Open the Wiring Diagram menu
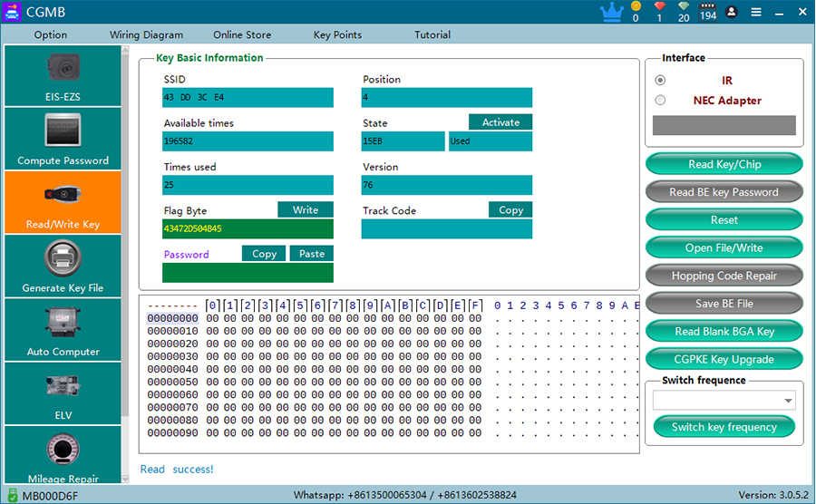Viewport: 816px width, 504px height. (x=146, y=35)
